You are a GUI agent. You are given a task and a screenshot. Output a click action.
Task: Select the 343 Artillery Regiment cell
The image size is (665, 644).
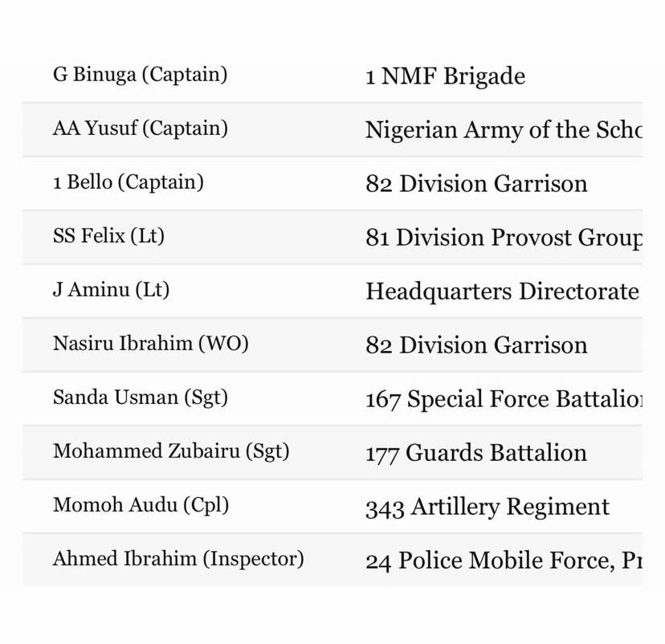pos(487,507)
